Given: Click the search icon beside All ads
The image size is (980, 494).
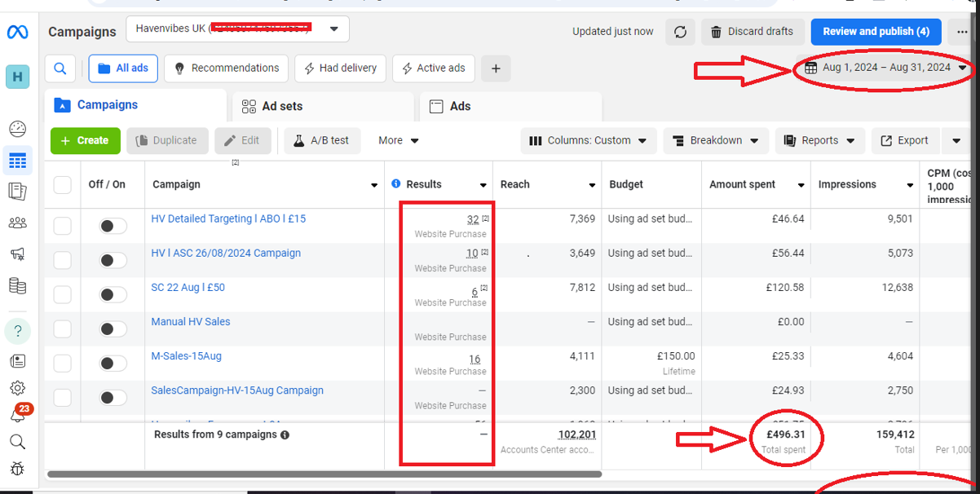Looking at the screenshot, I should (x=60, y=68).
